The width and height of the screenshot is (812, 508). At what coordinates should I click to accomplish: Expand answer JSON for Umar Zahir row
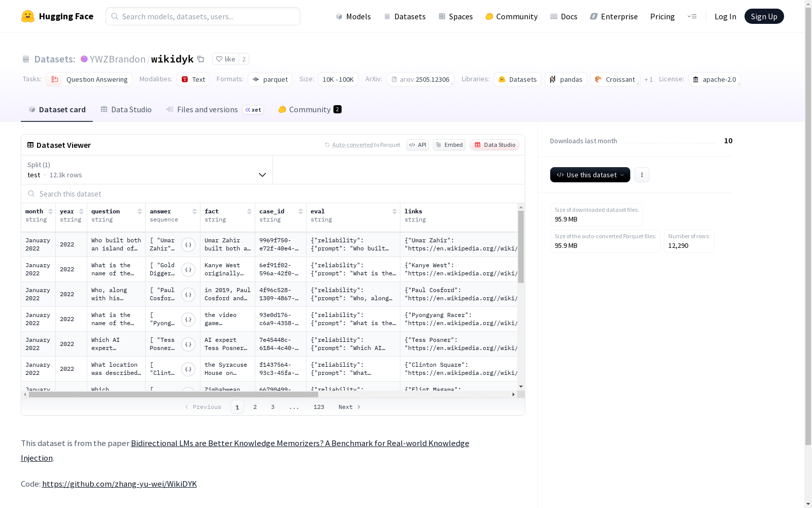[188, 245]
